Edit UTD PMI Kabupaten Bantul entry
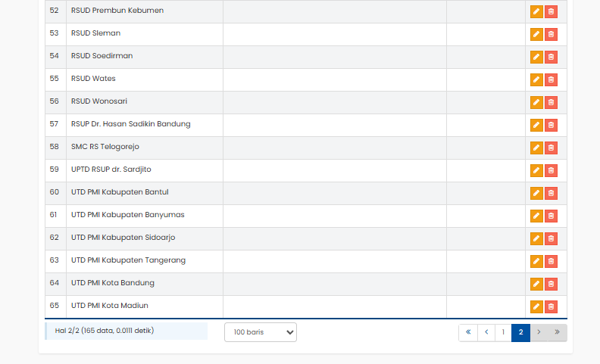Image resolution: width=600 pixels, height=364 pixels. coord(536,193)
